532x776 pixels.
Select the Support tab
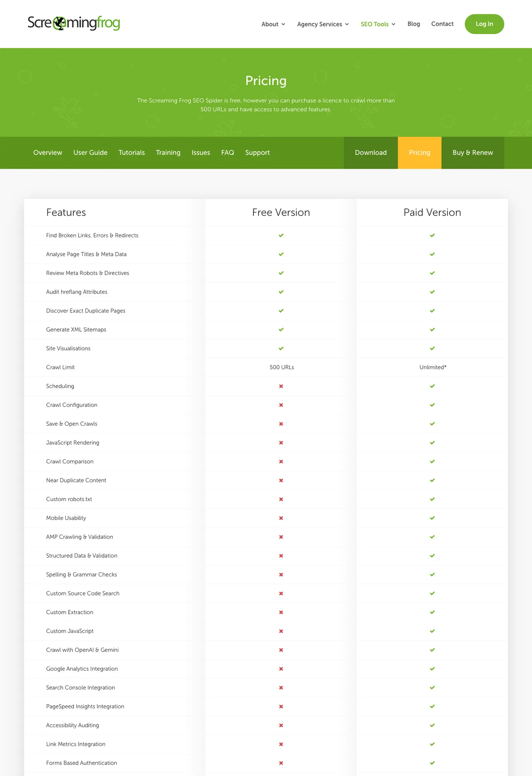tap(257, 153)
